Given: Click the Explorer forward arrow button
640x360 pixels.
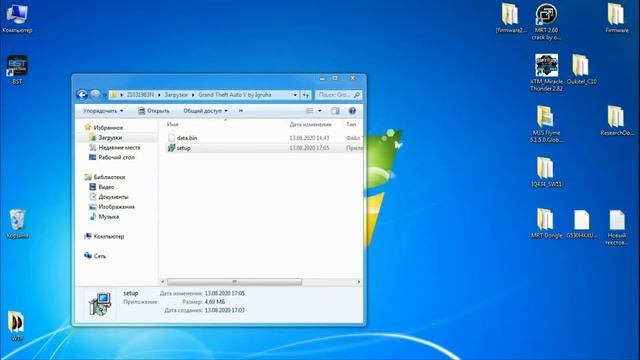Looking at the screenshot, I should (x=95, y=95).
